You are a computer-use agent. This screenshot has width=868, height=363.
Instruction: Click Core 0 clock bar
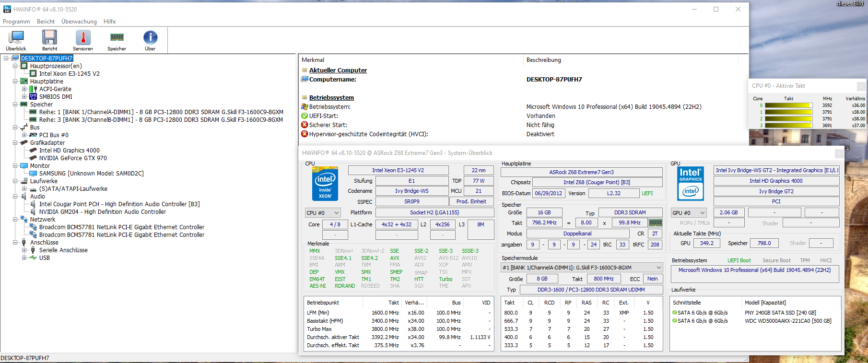pyautogui.click(x=788, y=105)
